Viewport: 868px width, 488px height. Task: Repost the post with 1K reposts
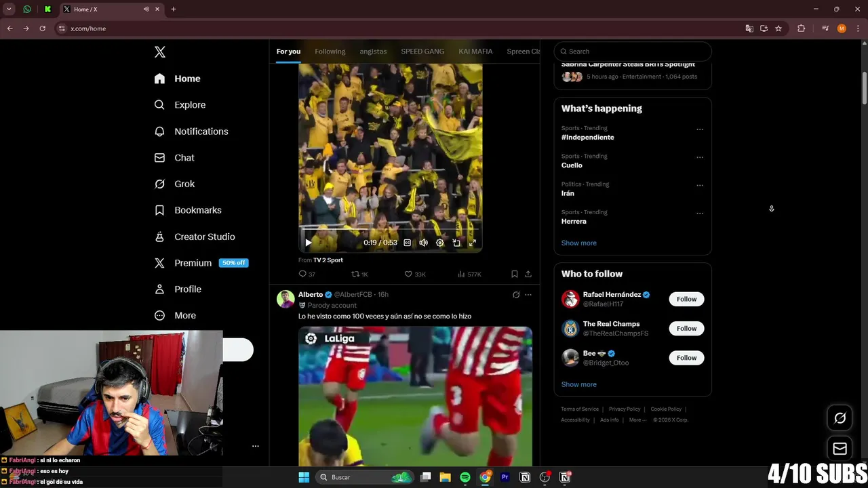[359, 274]
